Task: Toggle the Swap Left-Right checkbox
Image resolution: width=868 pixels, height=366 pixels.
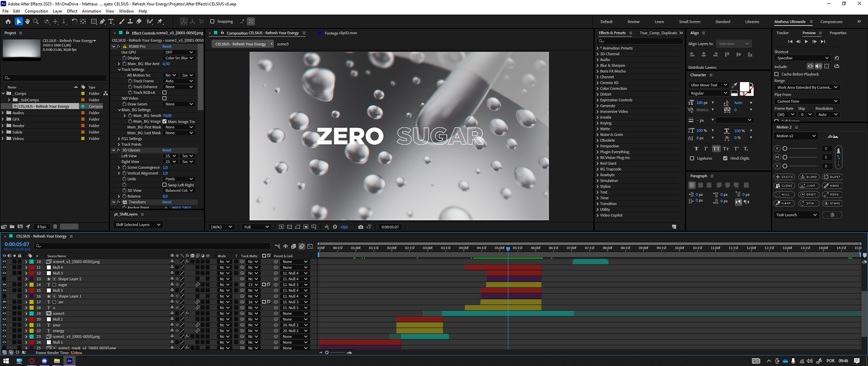Action: [165, 185]
